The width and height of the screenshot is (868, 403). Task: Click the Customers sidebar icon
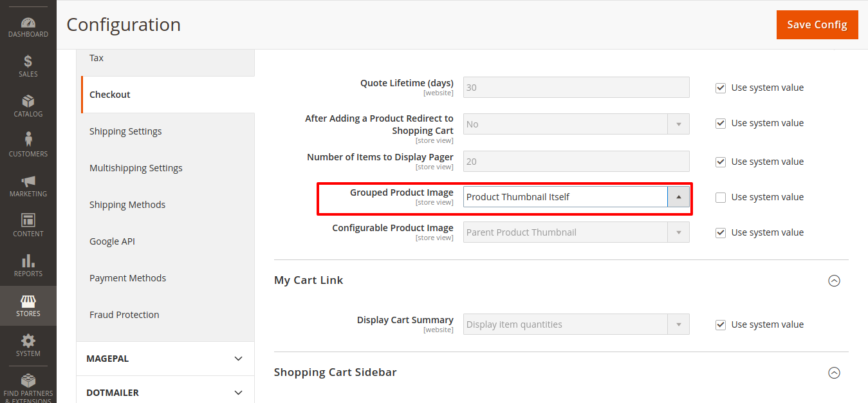28,144
